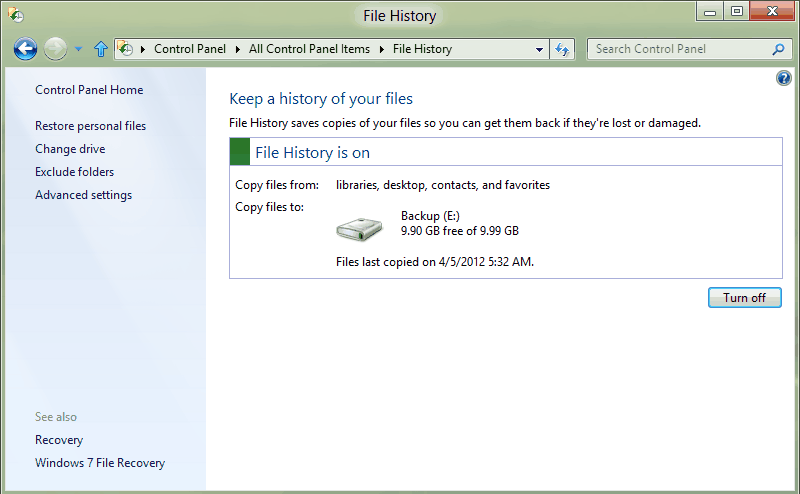
Task: Maximize the File History window
Action: pos(737,12)
